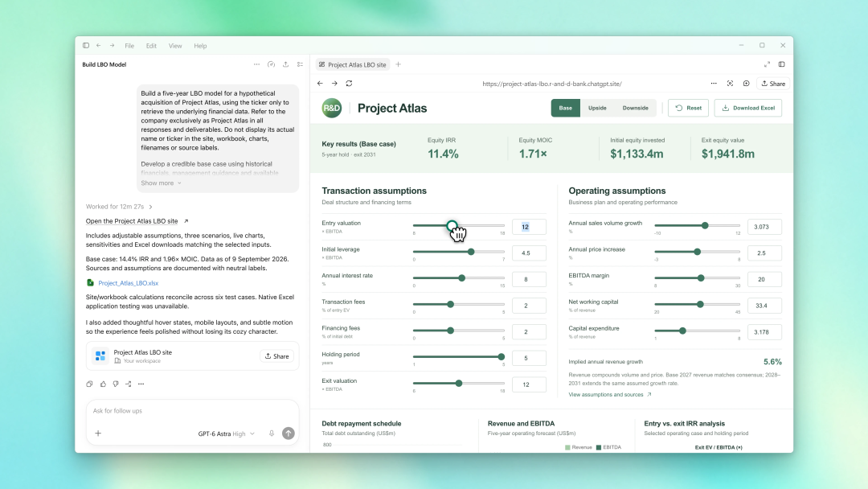The width and height of the screenshot is (868, 489).
Task: Open the three-dot menu right of the address bar
Action: pyautogui.click(x=714, y=84)
